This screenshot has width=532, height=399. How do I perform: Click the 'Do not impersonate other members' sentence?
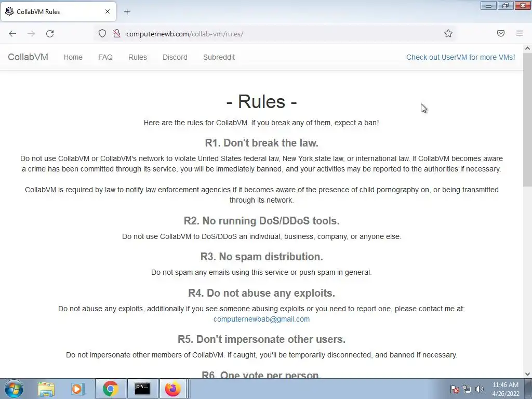[262, 355]
